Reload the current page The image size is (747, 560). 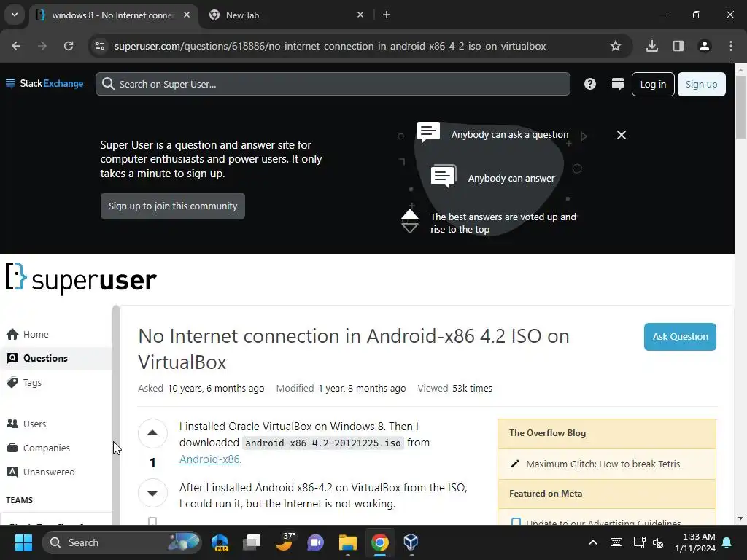[69, 46]
